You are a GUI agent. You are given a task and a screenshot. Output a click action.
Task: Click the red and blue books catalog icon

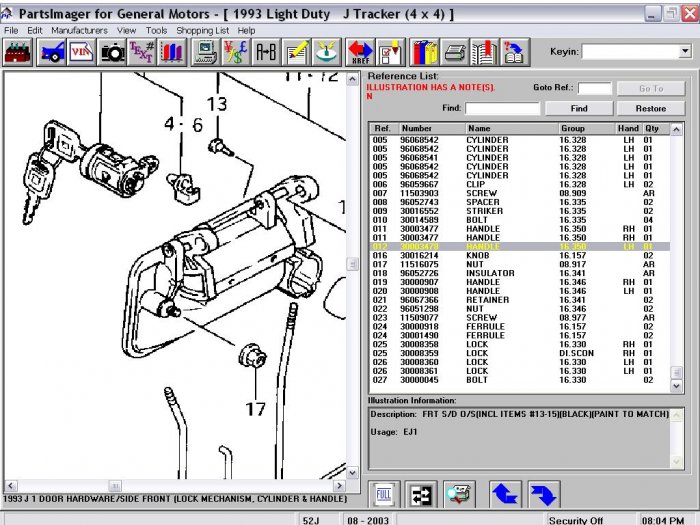[171, 52]
